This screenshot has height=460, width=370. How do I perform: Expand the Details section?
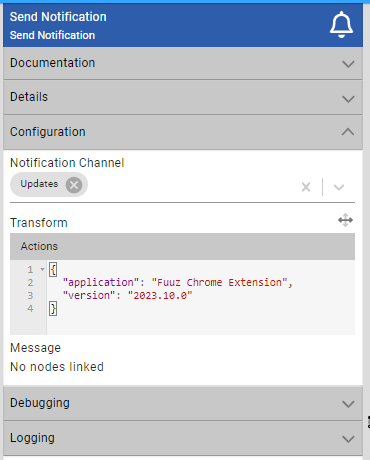[x=183, y=97]
